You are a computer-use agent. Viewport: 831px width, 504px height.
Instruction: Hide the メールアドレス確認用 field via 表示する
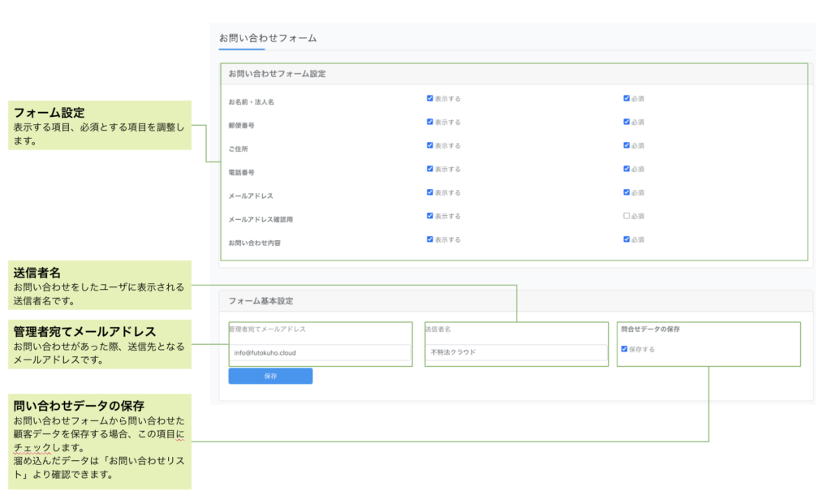(x=430, y=216)
